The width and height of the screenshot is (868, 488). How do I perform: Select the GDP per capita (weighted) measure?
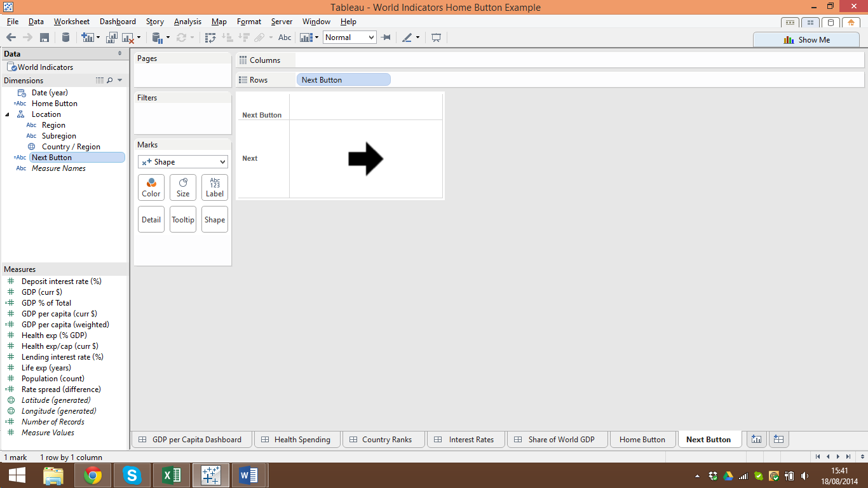[x=65, y=325]
